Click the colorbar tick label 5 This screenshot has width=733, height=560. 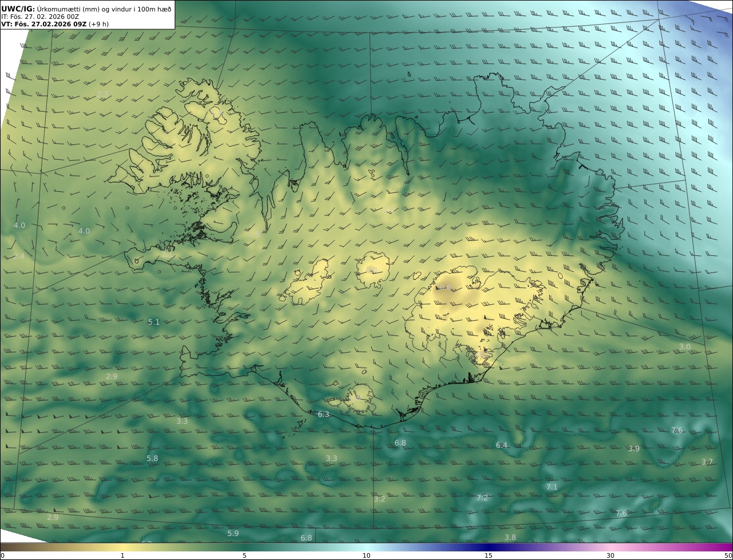pyautogui.click(x=245, y=555)
